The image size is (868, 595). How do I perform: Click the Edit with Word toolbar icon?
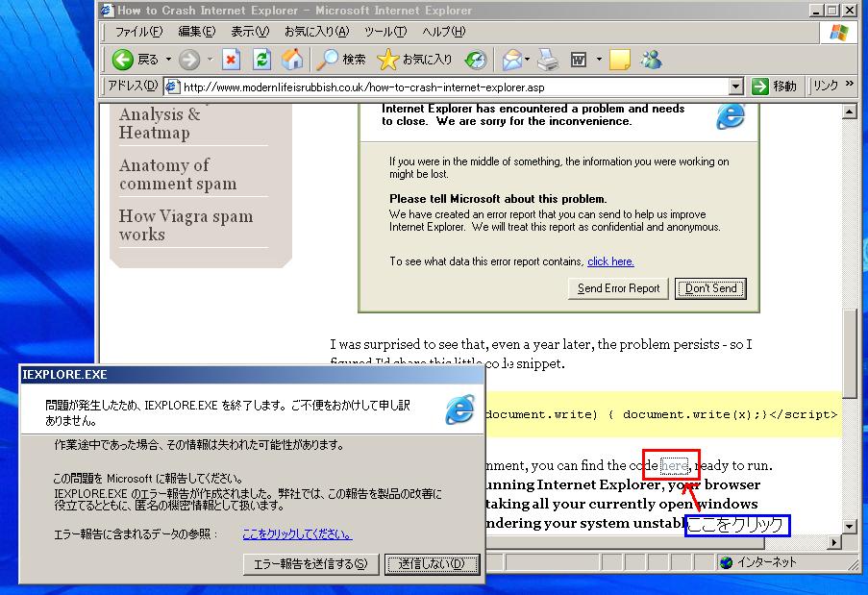[x=579, y=60]
